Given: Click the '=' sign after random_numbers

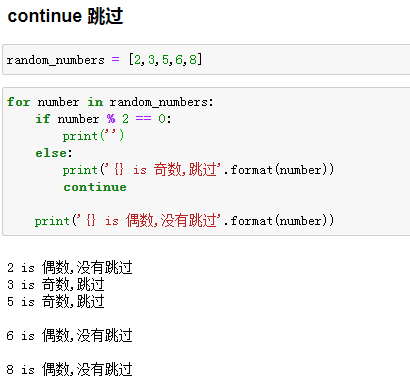Looking at the screenshot, I should (x=115, y=60).
